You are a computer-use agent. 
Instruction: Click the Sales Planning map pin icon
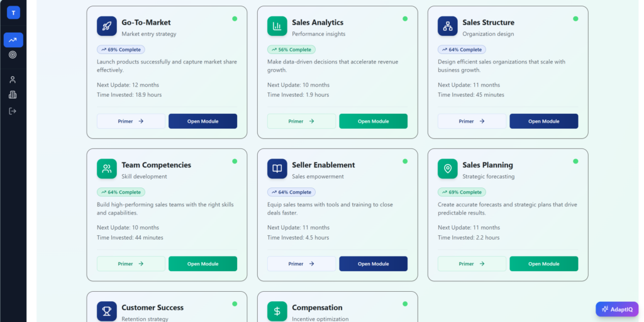point(448,169)
